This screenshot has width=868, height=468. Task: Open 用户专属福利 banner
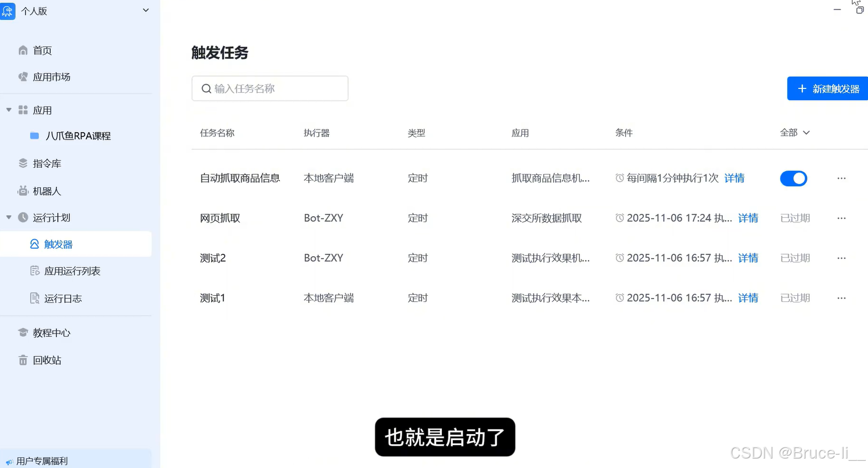pyautogui.click(x=76, y=459)
